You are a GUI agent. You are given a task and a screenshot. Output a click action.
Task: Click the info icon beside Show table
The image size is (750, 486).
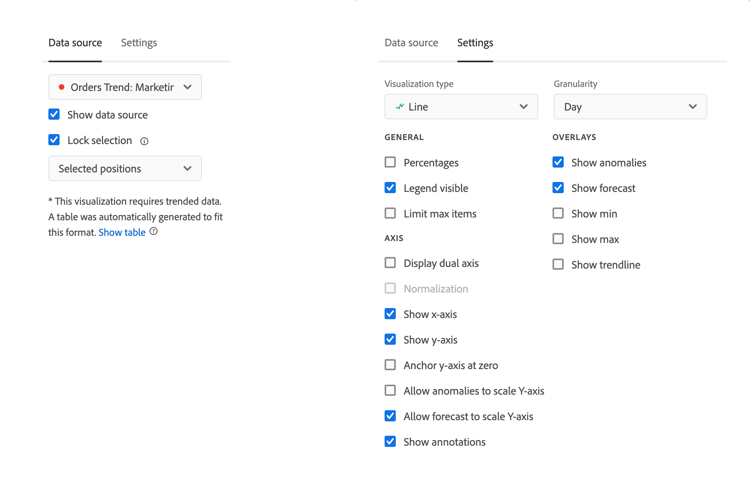(153, 232)
